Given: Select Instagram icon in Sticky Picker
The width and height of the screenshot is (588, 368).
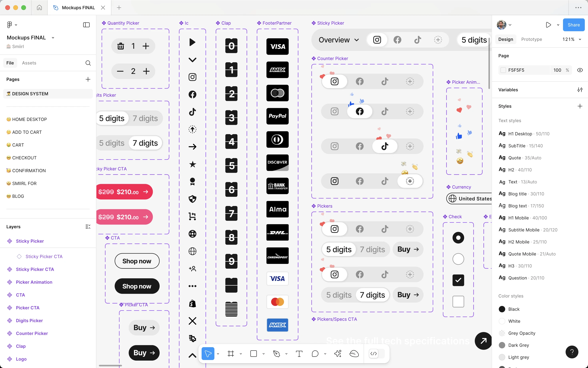Looking at the screenshot, I should (x=377, y=40).
